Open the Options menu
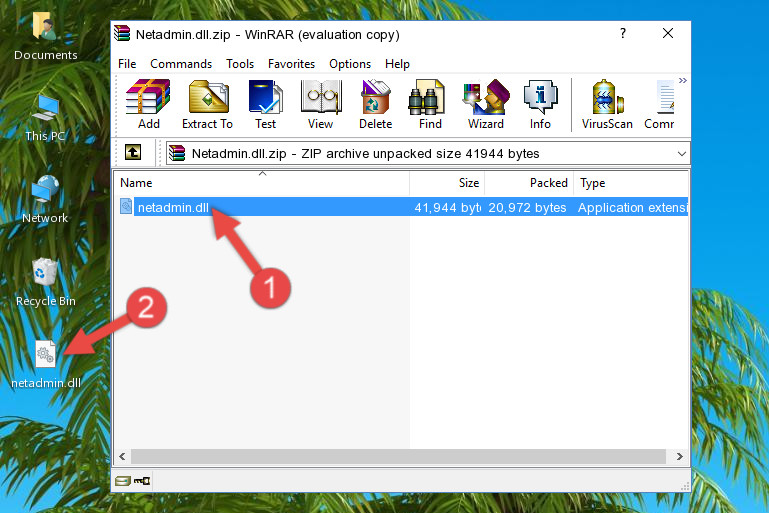 click(350, 64)
